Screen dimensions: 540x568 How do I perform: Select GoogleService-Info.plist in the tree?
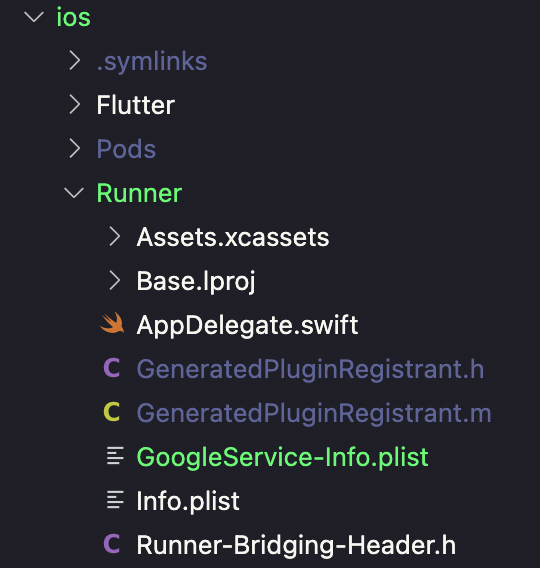pos(282,457)
